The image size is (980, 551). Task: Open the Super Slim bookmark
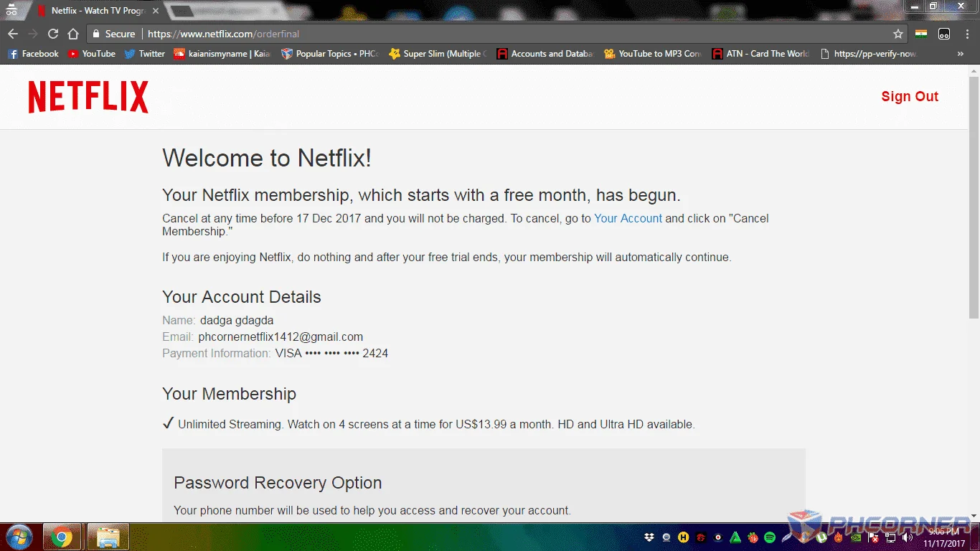[x=438, y=54]
